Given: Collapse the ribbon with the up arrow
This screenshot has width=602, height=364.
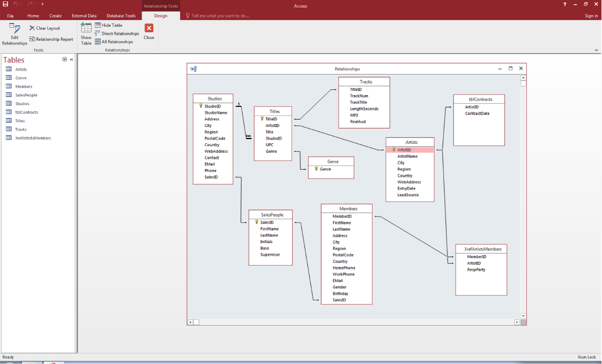Looking at the screenshot, I should point(597,50).
